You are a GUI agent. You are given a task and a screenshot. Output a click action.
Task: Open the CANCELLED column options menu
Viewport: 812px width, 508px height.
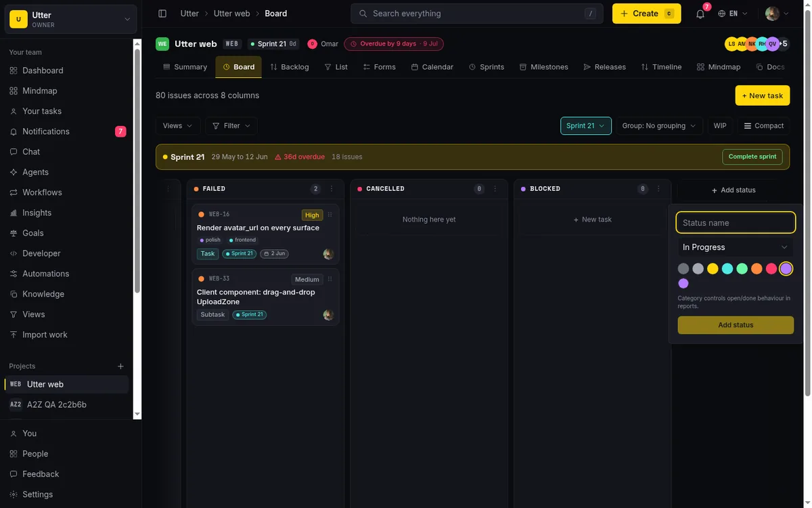[x=495, y=189]
